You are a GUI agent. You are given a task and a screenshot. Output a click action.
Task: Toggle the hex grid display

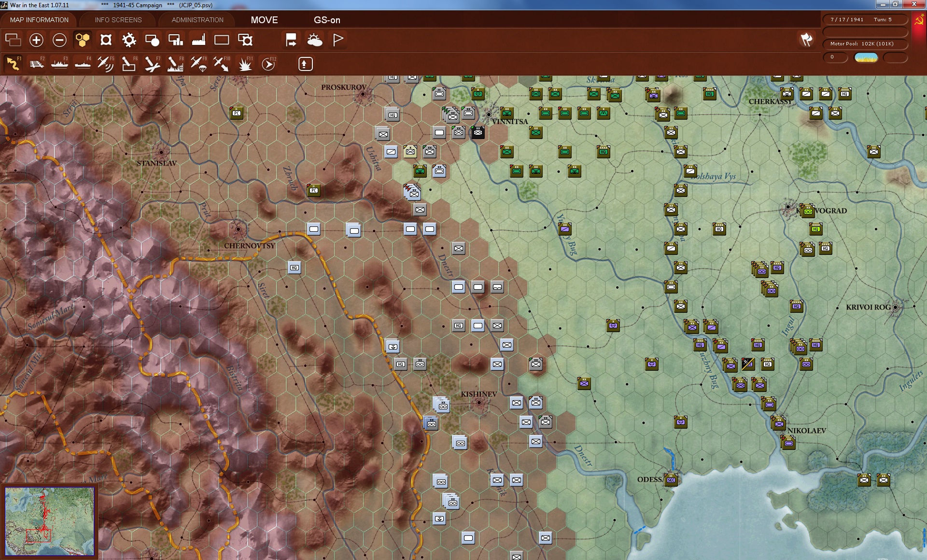point(83,40)
